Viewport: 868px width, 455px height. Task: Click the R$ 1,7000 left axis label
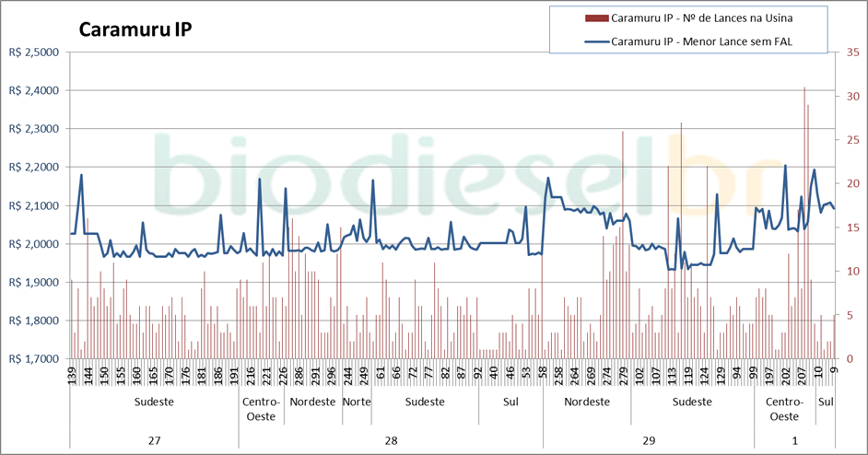(x=33, y=359)
